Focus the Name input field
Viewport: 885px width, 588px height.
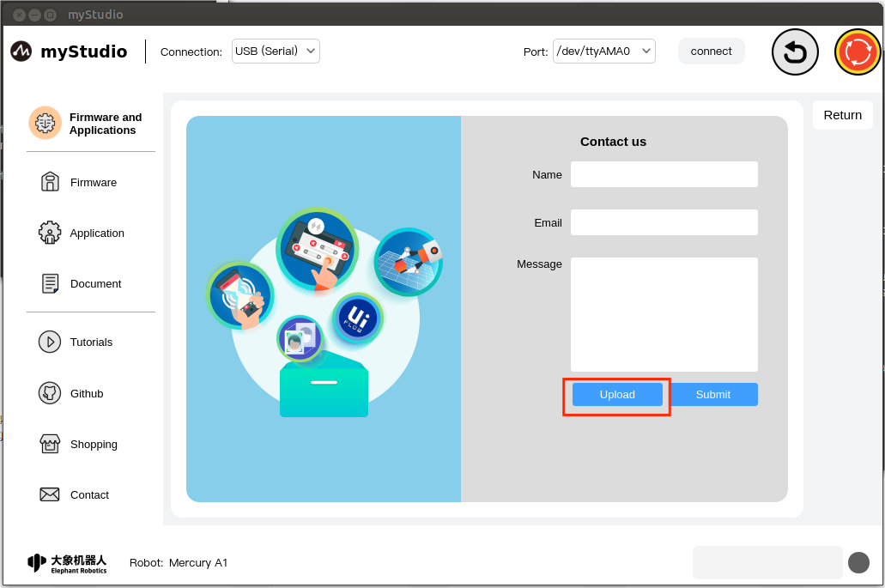click(664, 174)
